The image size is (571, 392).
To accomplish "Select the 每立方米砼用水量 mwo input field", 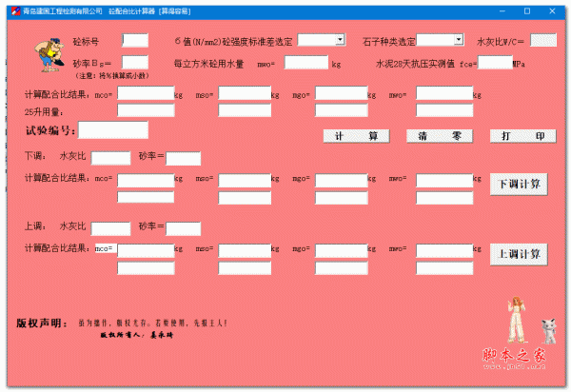I will pyautogui.click(x=305, y=63).
